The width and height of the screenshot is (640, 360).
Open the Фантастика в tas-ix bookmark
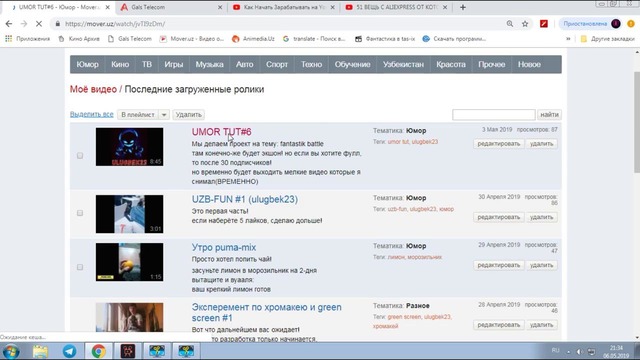(385, 39)
